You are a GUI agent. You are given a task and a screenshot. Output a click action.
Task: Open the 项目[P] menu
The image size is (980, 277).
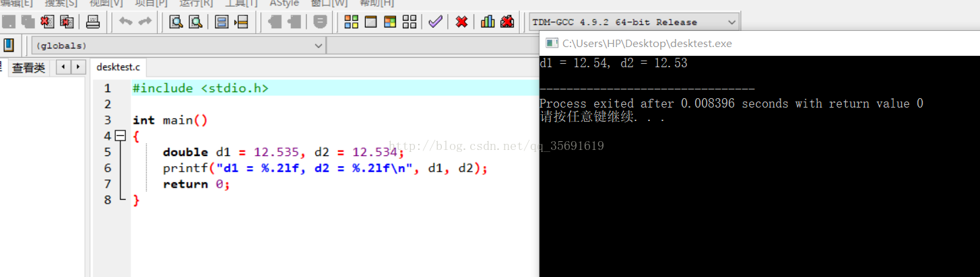151,3
